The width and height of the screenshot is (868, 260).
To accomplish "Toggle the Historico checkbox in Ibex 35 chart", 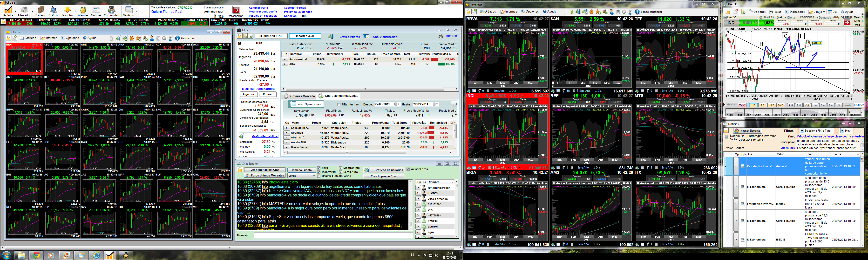I will coord(725,105).
